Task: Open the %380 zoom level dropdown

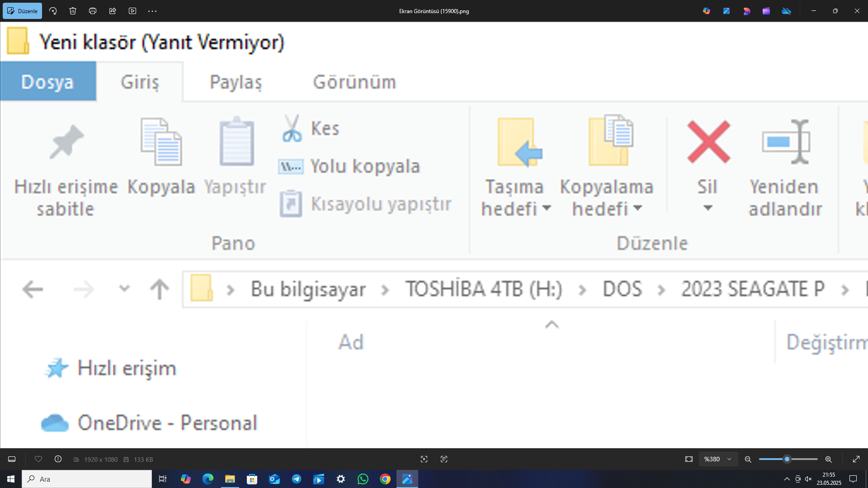Action: tap(718, 459)
